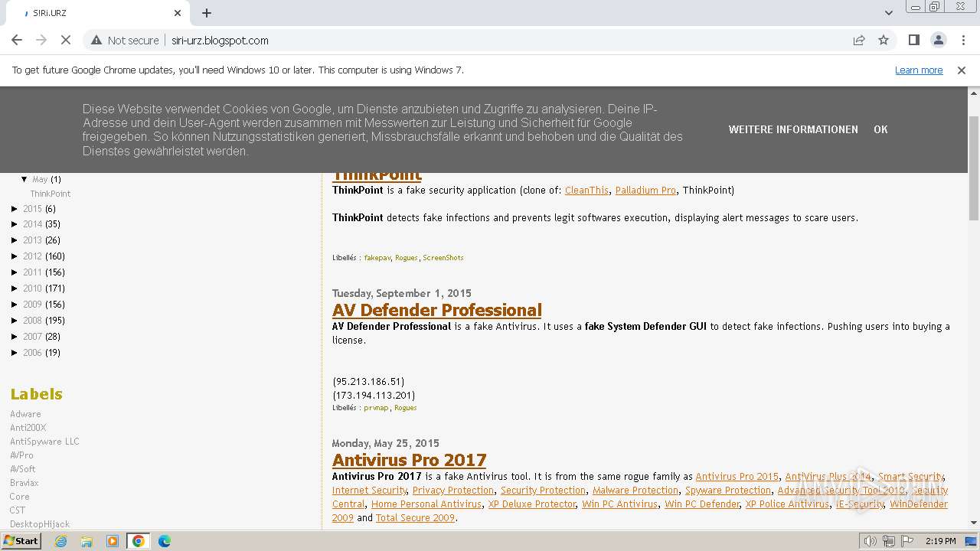Screen dimensions: 980x551
Task: Expand the 2010 archive
Action: [15, 289]
